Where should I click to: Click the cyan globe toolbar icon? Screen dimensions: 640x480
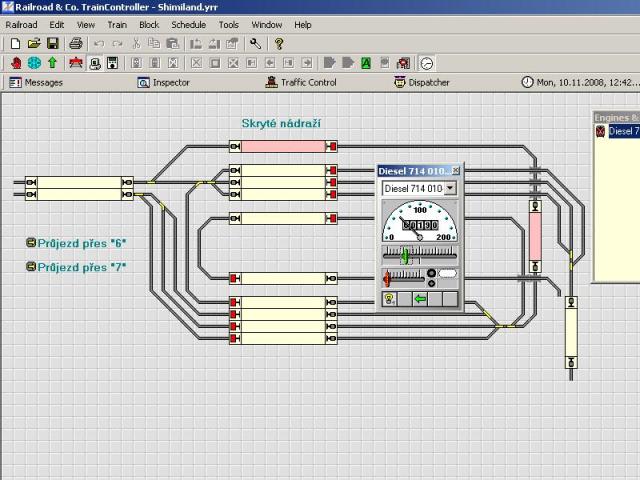[x=34, y=63]
